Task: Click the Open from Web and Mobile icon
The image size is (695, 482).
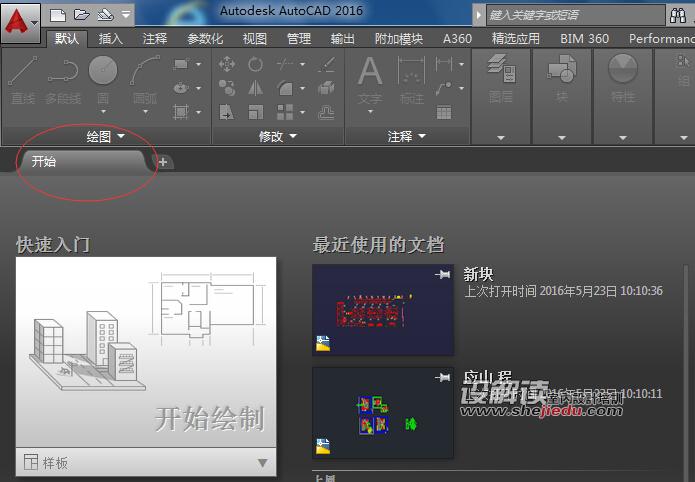Action: [x=105, y=15]
